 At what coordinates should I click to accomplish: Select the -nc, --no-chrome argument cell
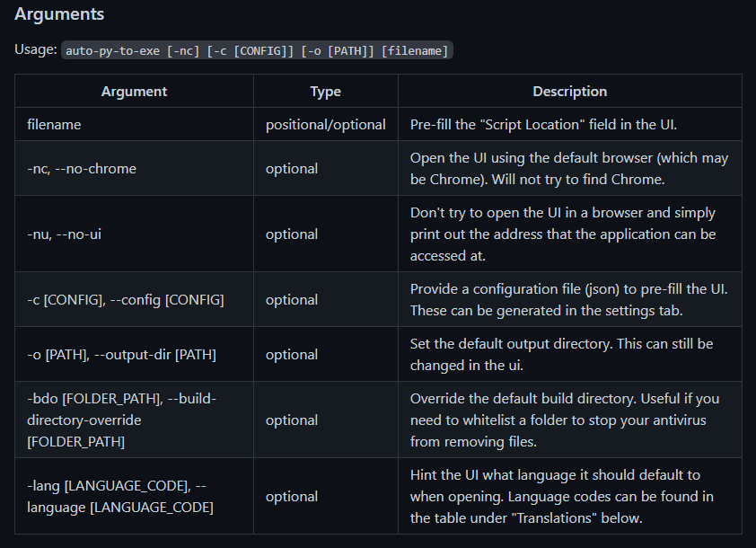[134, 168]
